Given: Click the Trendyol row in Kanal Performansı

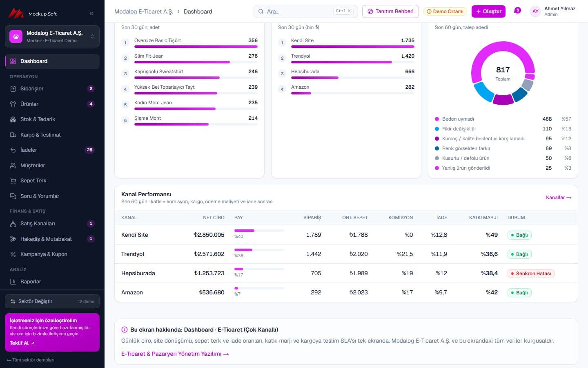Looking at the screenshot, I should (x=346, y=254).
